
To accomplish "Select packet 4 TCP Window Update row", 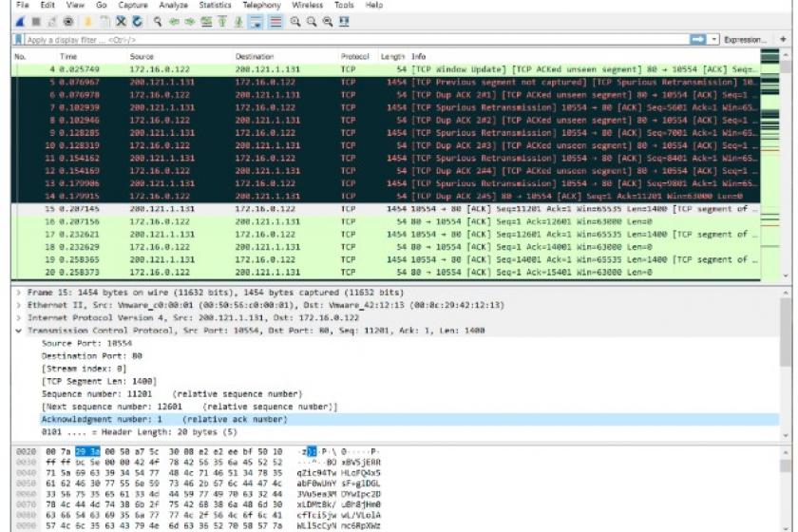I will click(386, 69).
